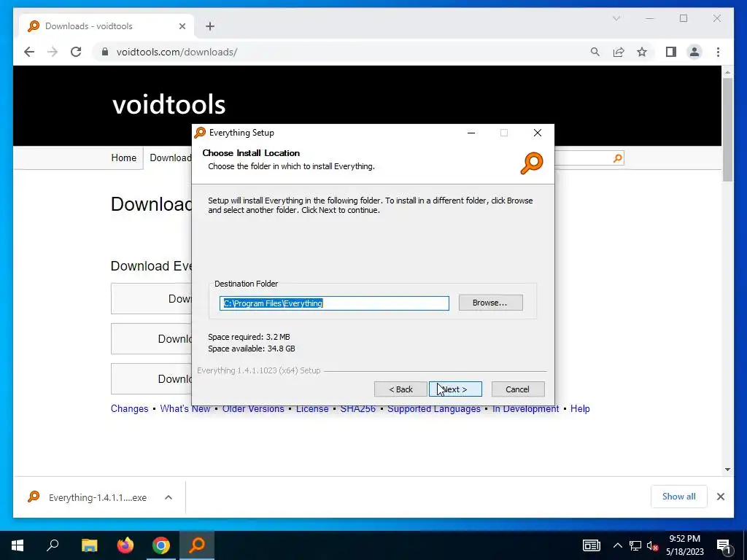Click the Destination Folder path field
Image resolution: width=747 pixels, height=560 pixels.
pyautogui.click(x=334, y=303)
